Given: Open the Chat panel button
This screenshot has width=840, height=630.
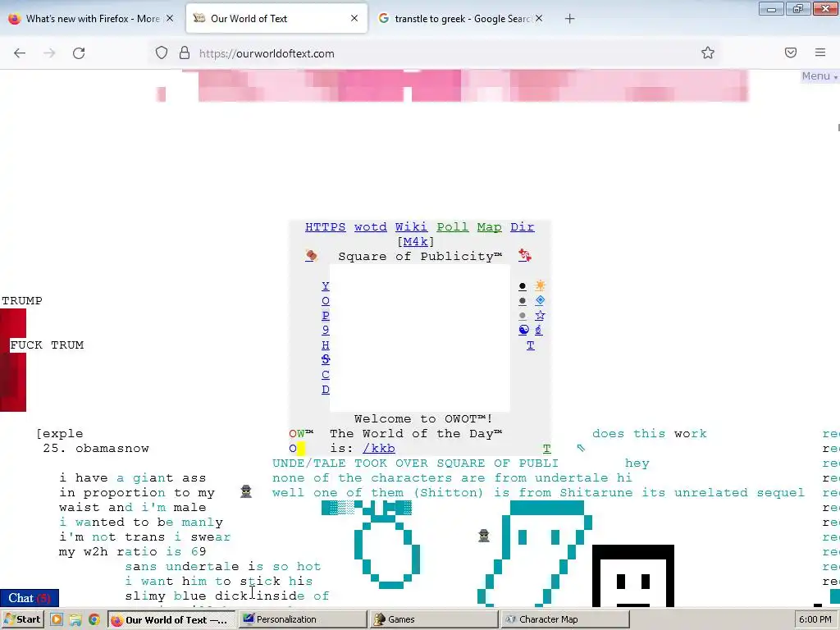Looking at the screenshot, I should [x=30, y=598].
